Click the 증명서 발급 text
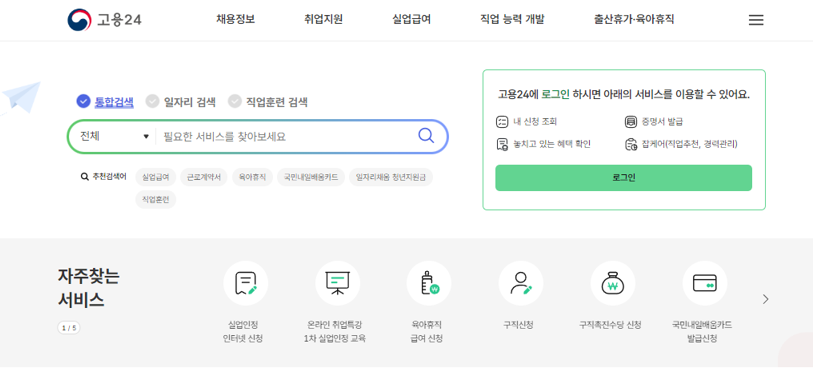The height and width of the screenshot is (375, 813). coord(662,122)
